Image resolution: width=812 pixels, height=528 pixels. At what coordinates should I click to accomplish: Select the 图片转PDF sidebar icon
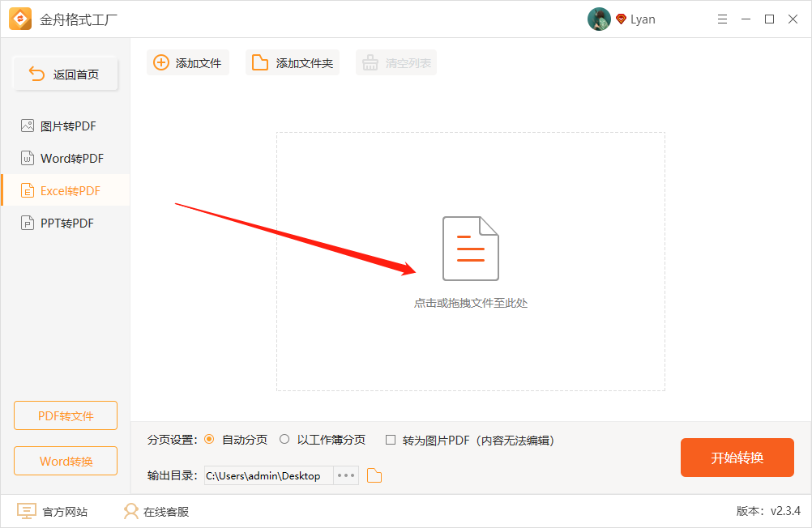(28, 126)
